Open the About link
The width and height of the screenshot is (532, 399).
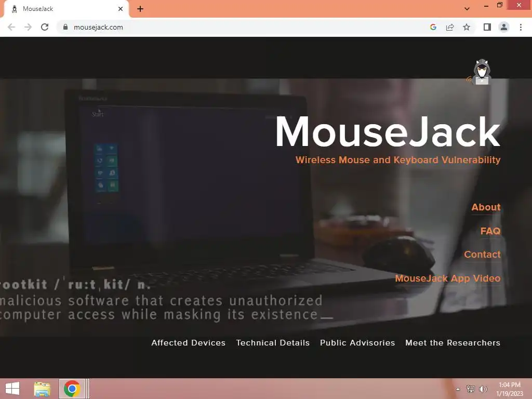click(x=486, y=207)
